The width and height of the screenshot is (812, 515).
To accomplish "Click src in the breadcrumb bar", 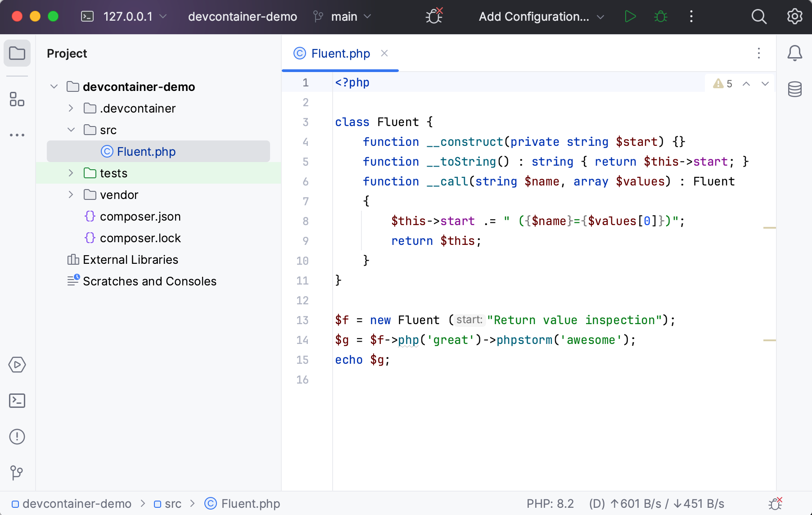I will click(x=173, y=504).
